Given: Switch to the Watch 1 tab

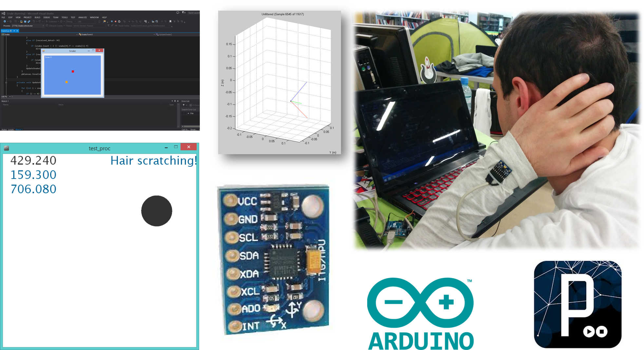Looking at the screenshot, I should pyautogui.click(x=18, y=130).
